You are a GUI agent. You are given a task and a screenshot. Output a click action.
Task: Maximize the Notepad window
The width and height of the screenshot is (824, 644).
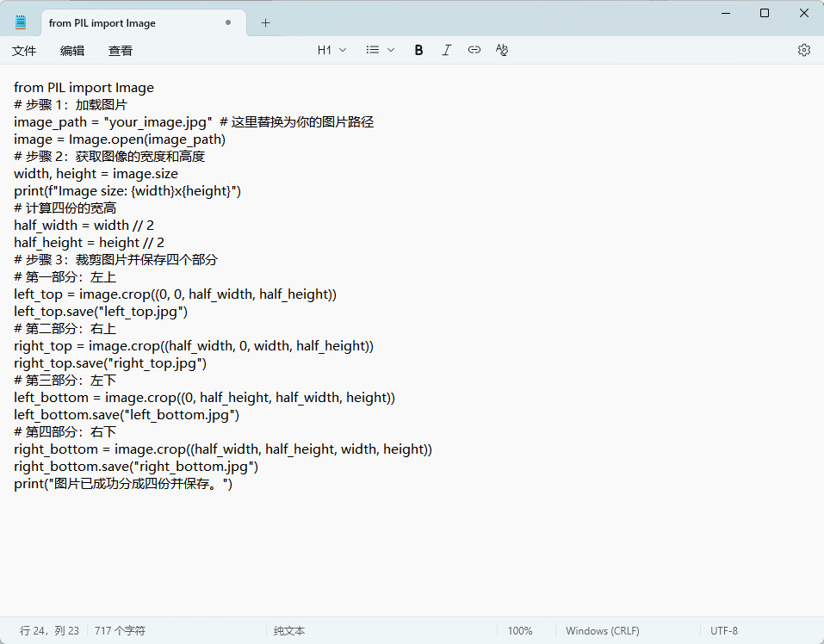[765, 13]
